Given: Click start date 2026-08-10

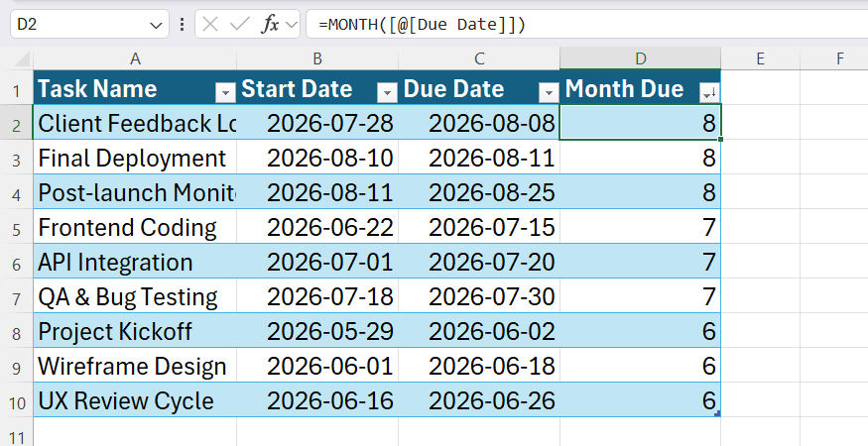Looking at the screenshot, I should click(317, 158).
